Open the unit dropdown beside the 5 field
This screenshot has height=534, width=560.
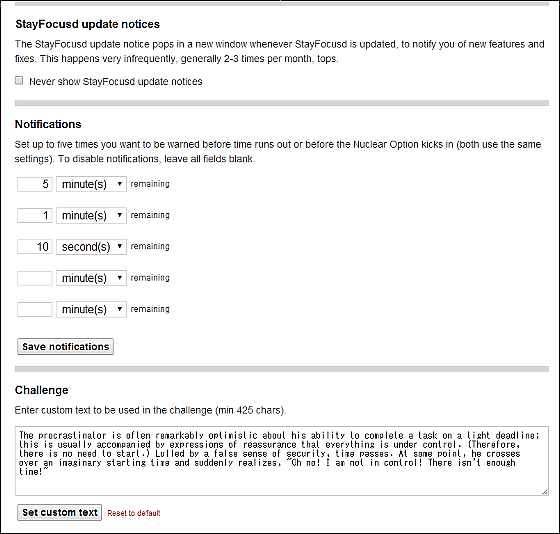tap(91, 184)
